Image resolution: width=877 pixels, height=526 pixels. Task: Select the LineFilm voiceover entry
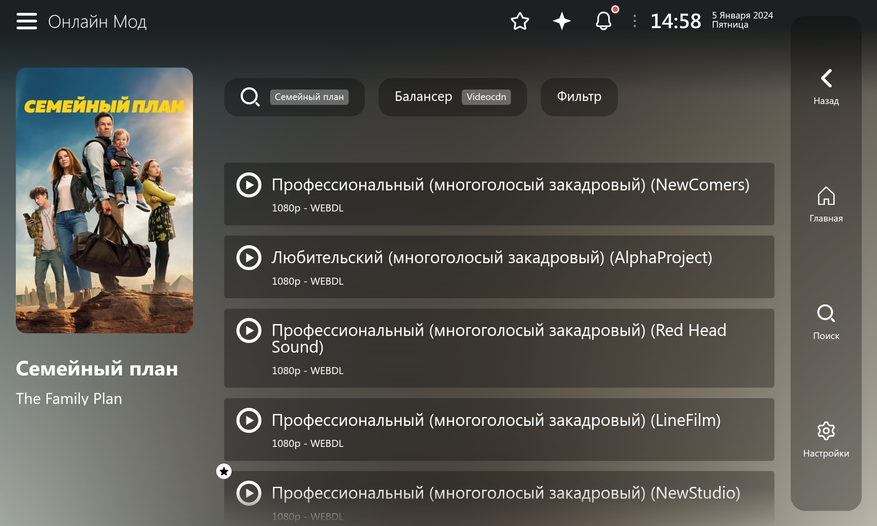click(x=499, y=429)
